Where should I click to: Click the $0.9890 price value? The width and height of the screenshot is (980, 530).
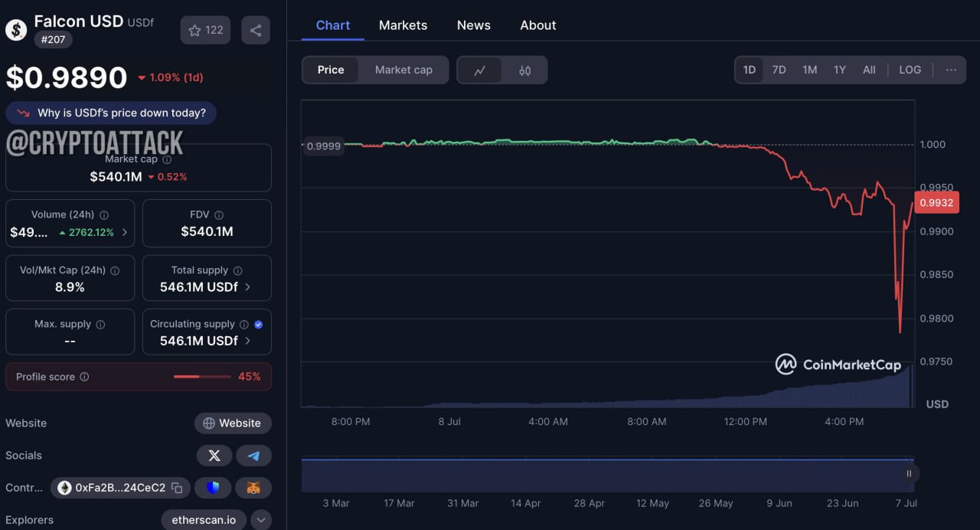click(x=67, y=77)
